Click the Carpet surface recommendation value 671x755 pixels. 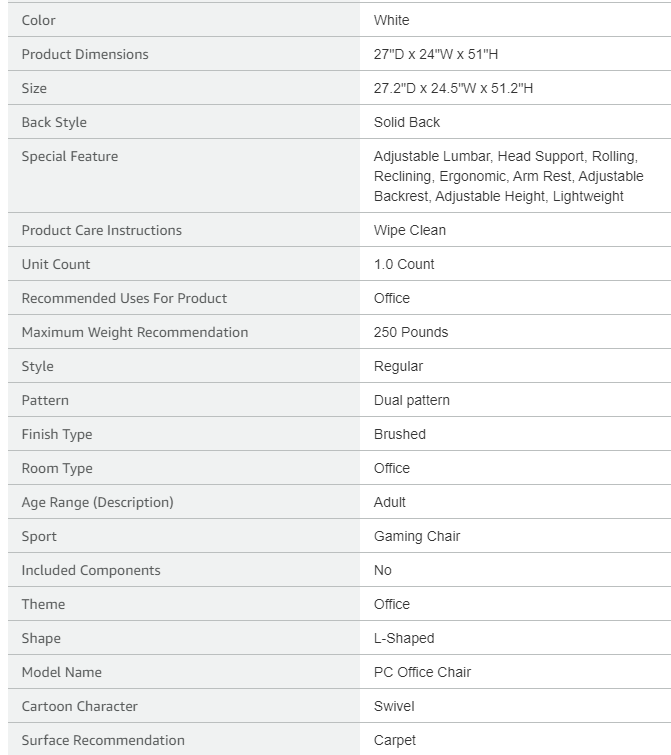[x=395, y=741]
